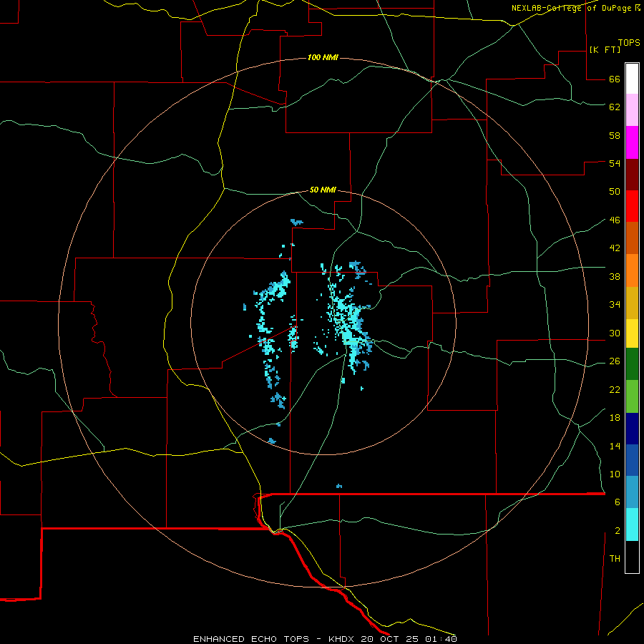Click the '50 NMI' range ring label
644x644 pixels.
[x=323, y=190]
